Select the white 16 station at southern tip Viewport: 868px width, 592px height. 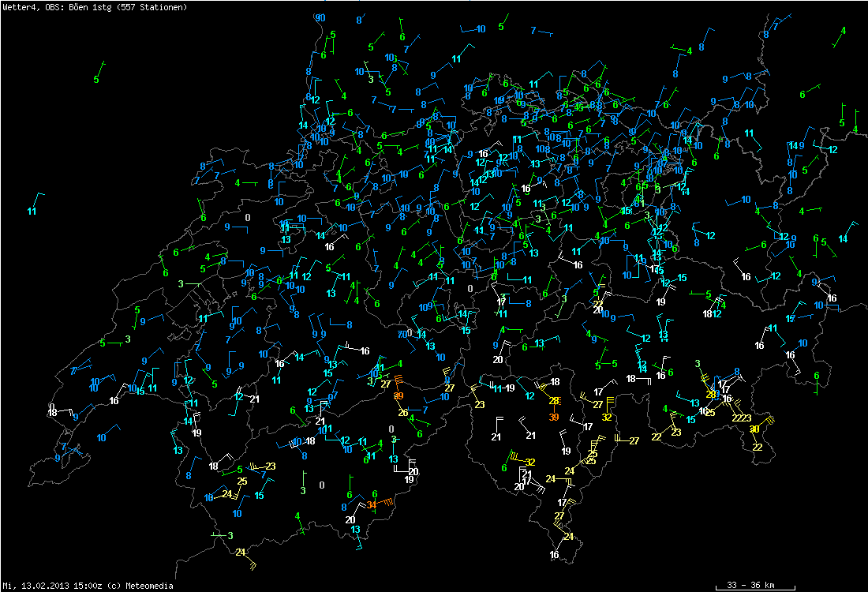554,555
